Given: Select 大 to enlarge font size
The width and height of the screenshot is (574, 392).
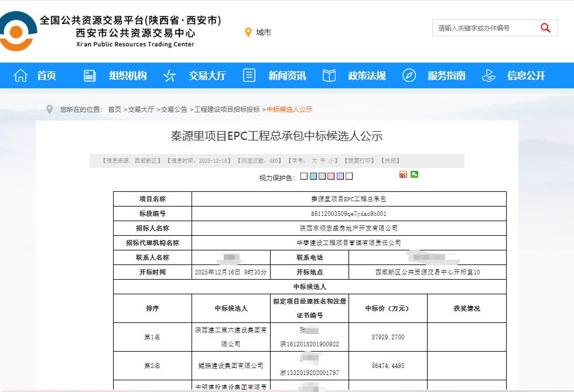Looking at the screenshot, I should (313, 159).
